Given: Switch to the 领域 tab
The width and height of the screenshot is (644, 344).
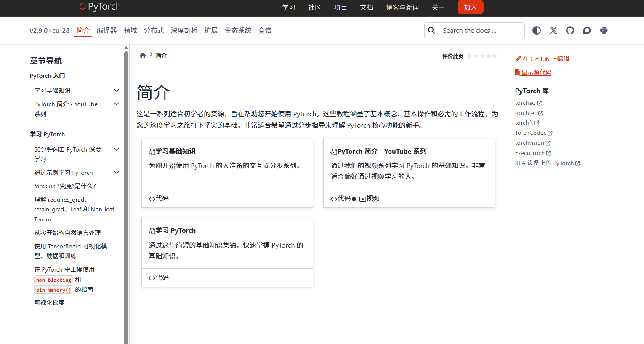Looking at the screenshot, I should (130, 30).
